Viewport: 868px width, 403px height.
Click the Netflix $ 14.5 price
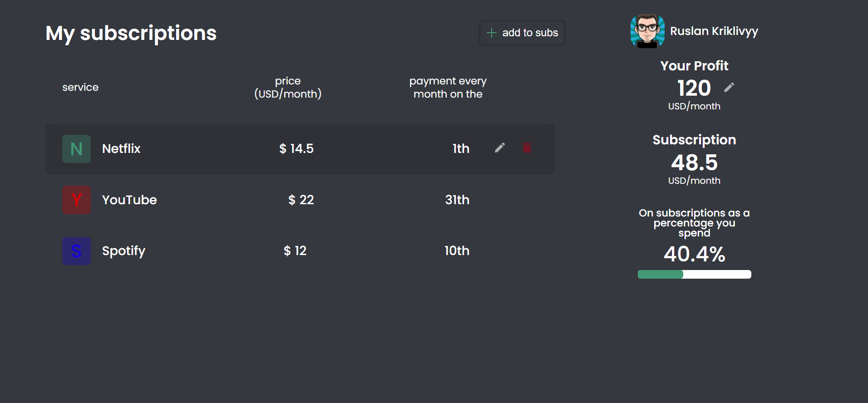(296, 149)
